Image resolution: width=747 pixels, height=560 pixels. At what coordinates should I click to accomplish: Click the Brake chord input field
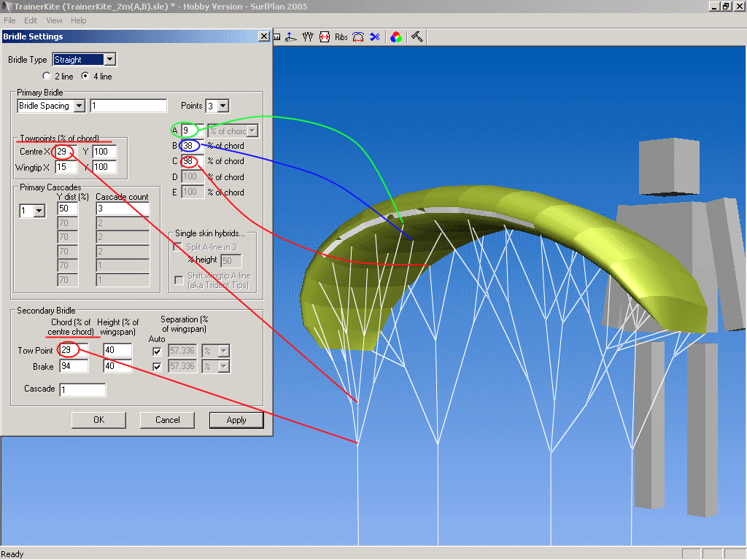tap(74, 366)
